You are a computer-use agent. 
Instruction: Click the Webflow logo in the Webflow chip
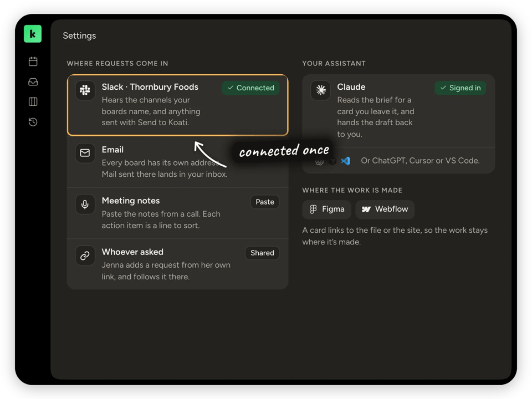(366, 209)
